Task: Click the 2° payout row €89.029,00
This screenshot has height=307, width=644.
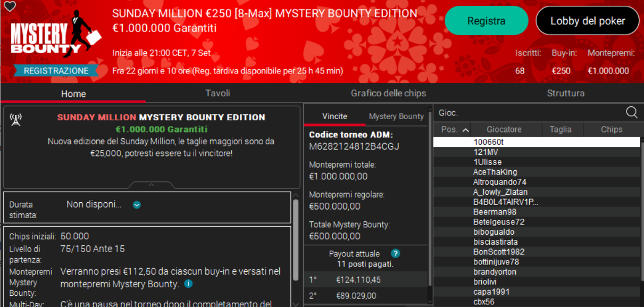Action: coord(365,296)
